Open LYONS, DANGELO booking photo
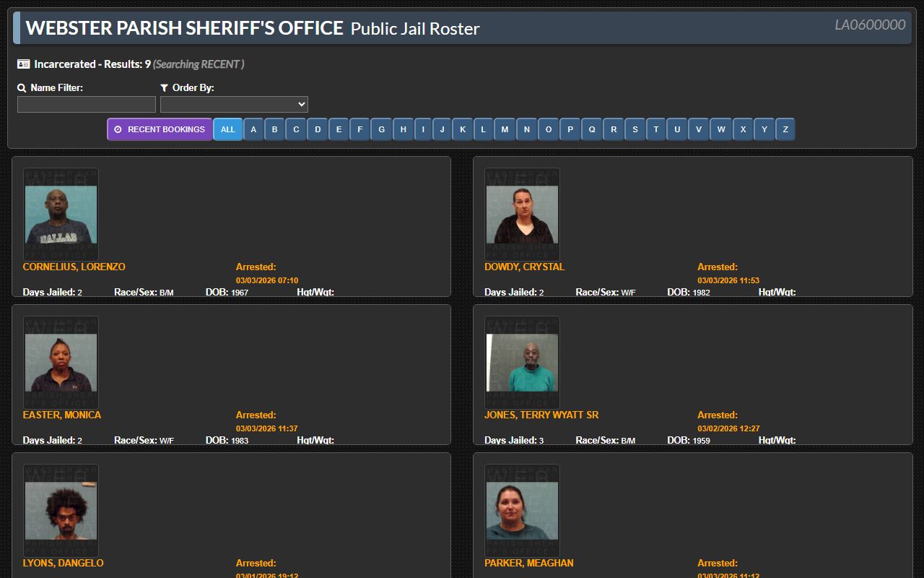Screen dimensions: 924x578 click(x=61, y=511)
